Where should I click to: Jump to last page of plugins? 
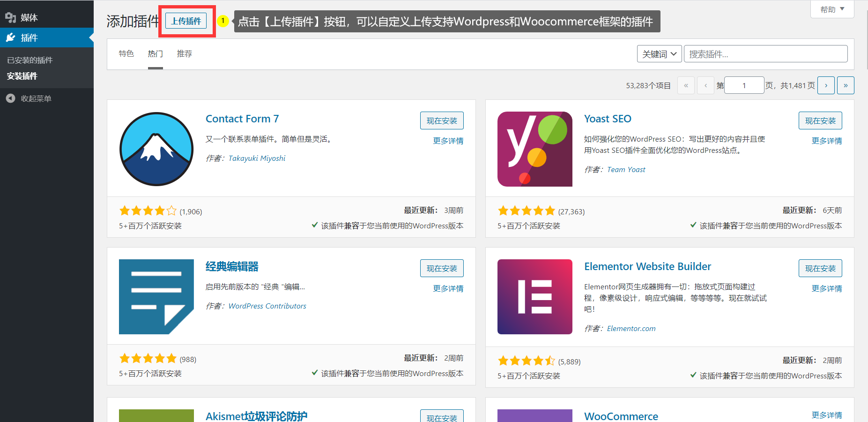point(846,85)
